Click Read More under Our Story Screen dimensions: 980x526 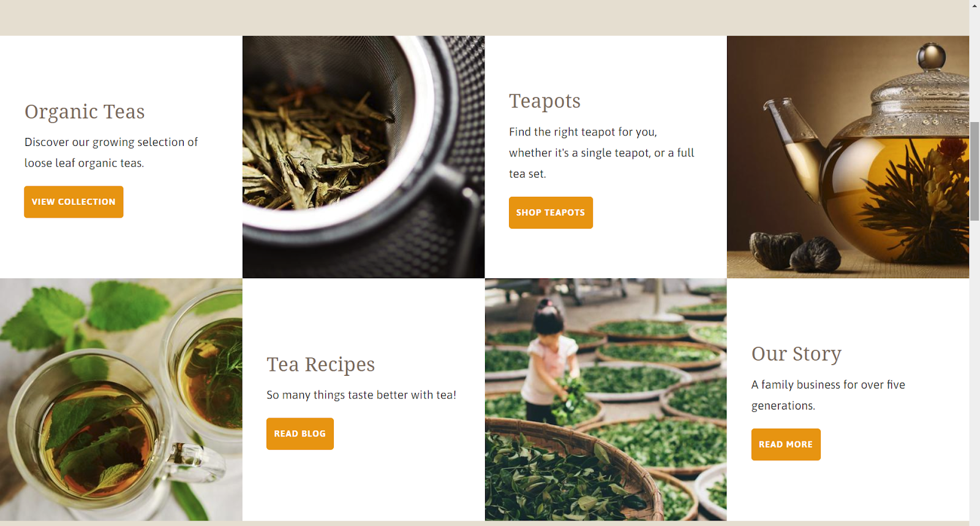point(786,444)
